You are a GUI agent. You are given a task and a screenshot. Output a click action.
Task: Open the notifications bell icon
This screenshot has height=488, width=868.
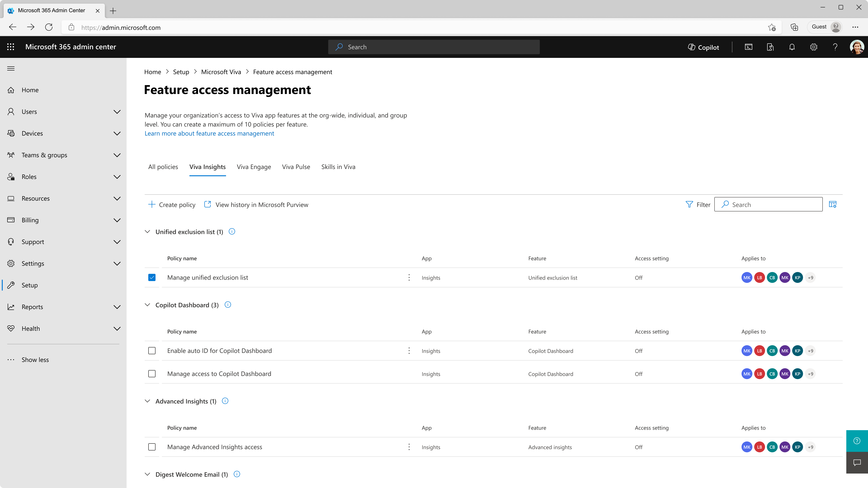coord(792,47)
